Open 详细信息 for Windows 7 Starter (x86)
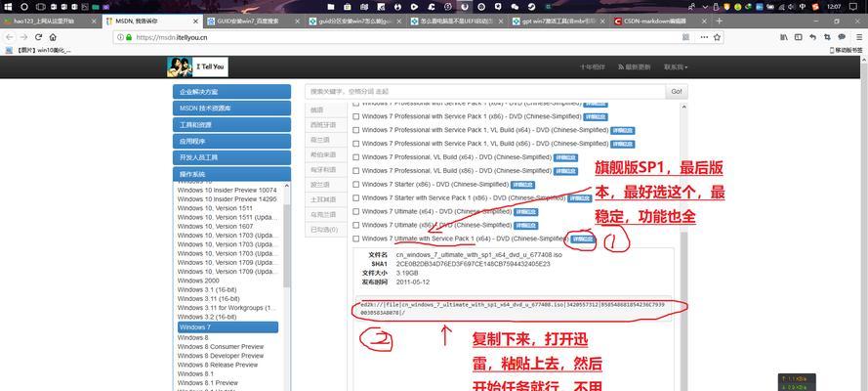The height and width of the screenshot is (391, 868). (522, 185)
